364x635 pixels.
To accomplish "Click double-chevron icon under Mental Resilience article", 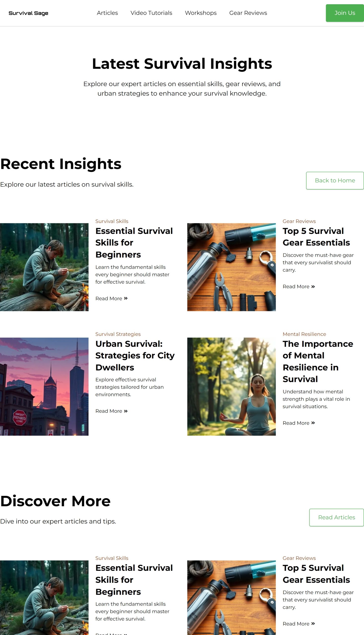I will pos(313,423).
